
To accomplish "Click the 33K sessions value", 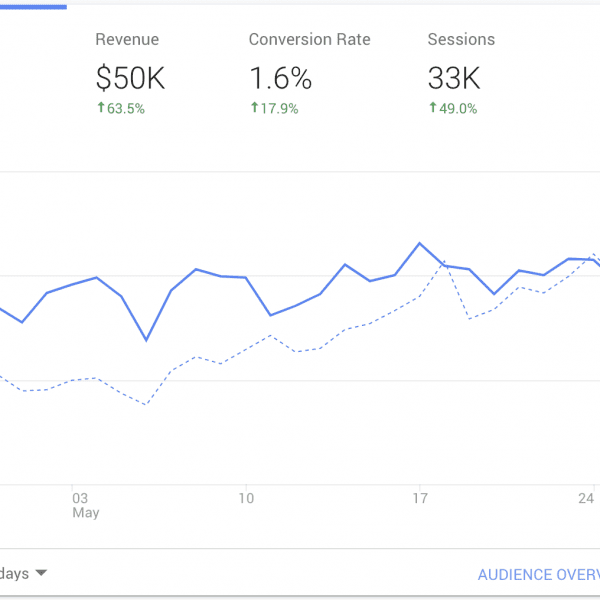I will tap(456, 78).
